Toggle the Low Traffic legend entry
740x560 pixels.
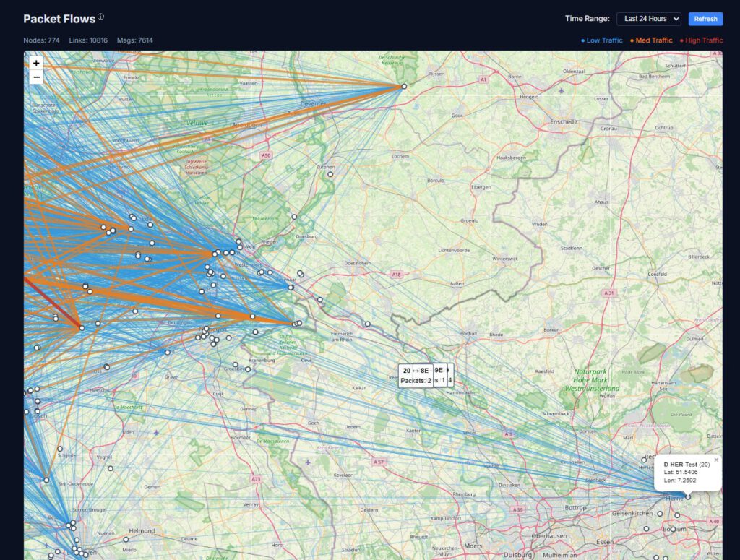pyautogui.click(x=602, y=40)
